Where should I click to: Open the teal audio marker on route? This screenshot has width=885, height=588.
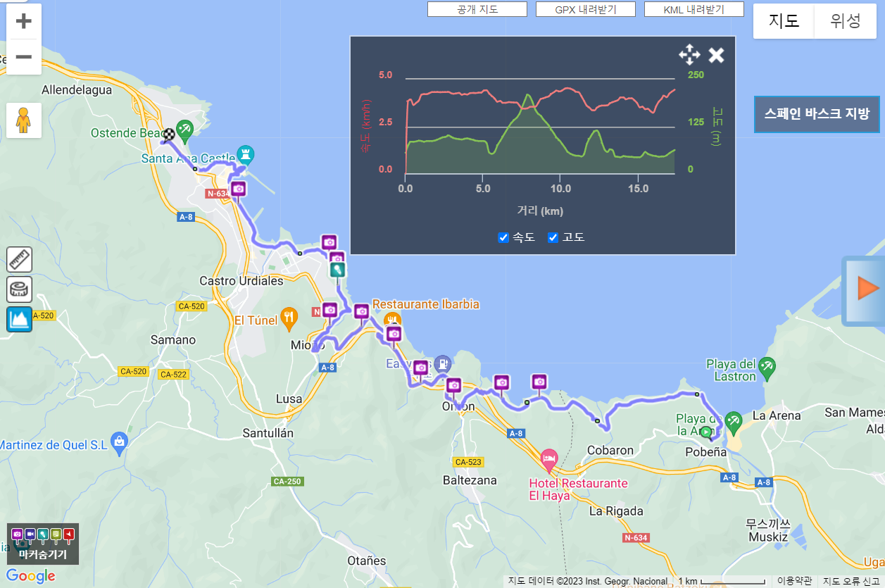[x=338, y=269]
